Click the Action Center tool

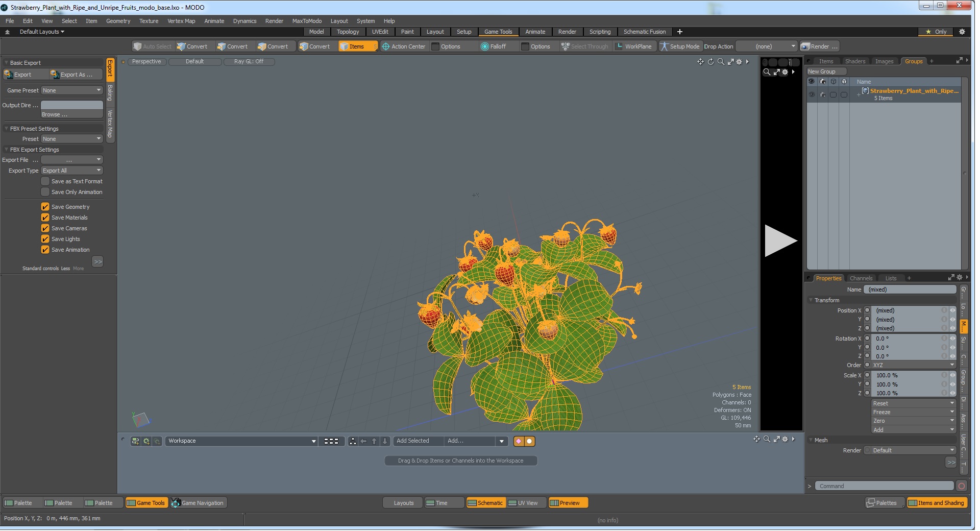[403, 46]
